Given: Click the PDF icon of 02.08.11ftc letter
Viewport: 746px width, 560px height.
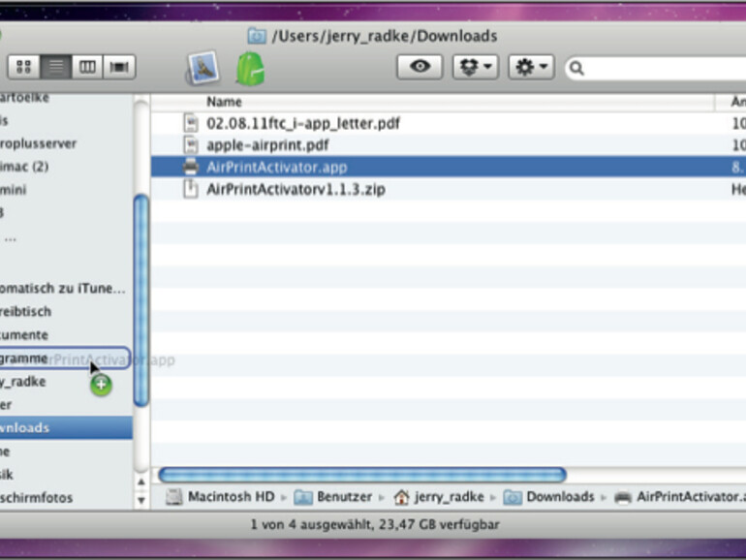Looking at the screenshot, I should 191,123.
